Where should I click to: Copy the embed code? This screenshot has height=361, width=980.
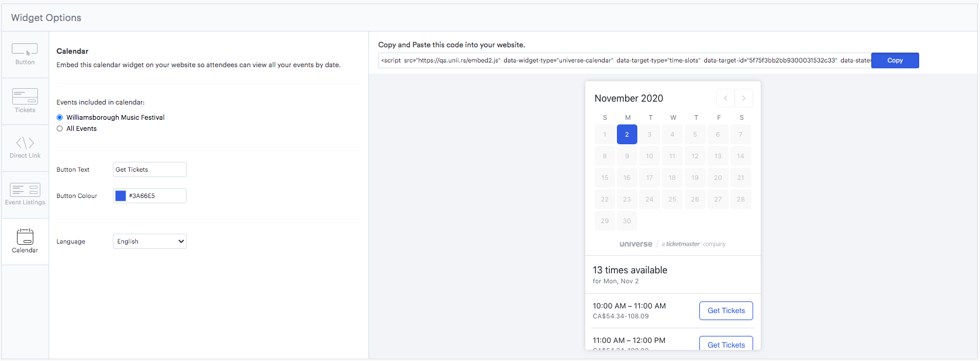pyautogui.click(x=895, y=60)
